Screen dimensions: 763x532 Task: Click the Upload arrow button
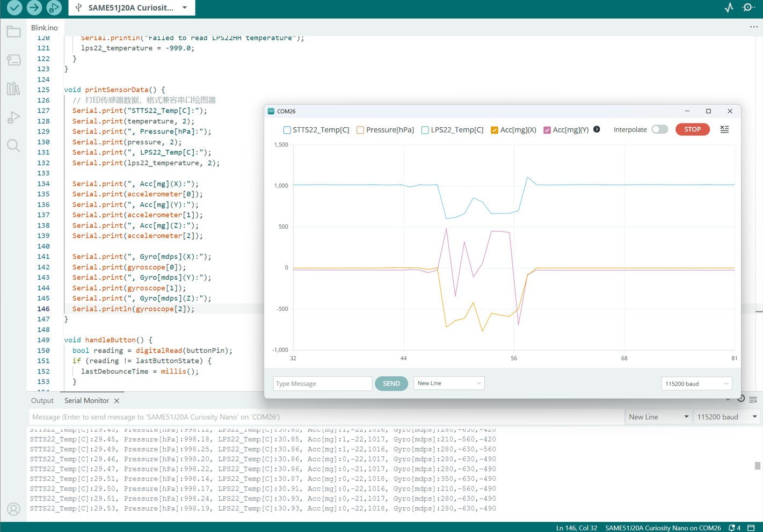[x=34, y=8]
